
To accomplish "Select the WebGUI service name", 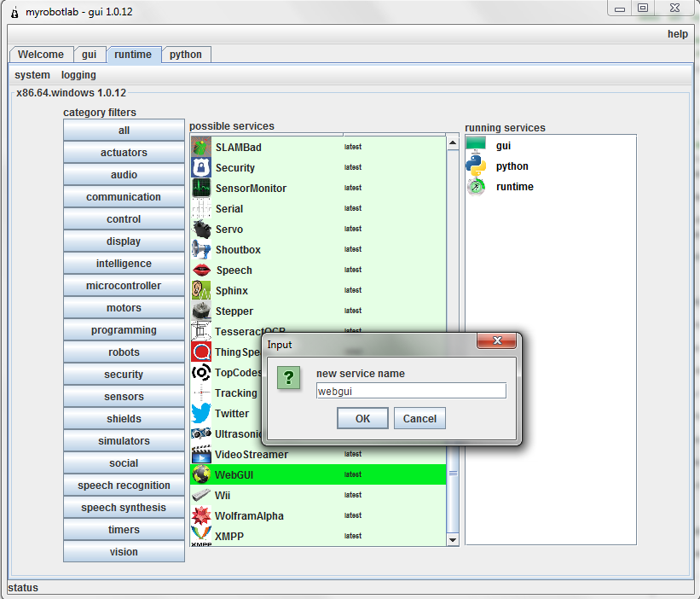I will pos(234,474).
